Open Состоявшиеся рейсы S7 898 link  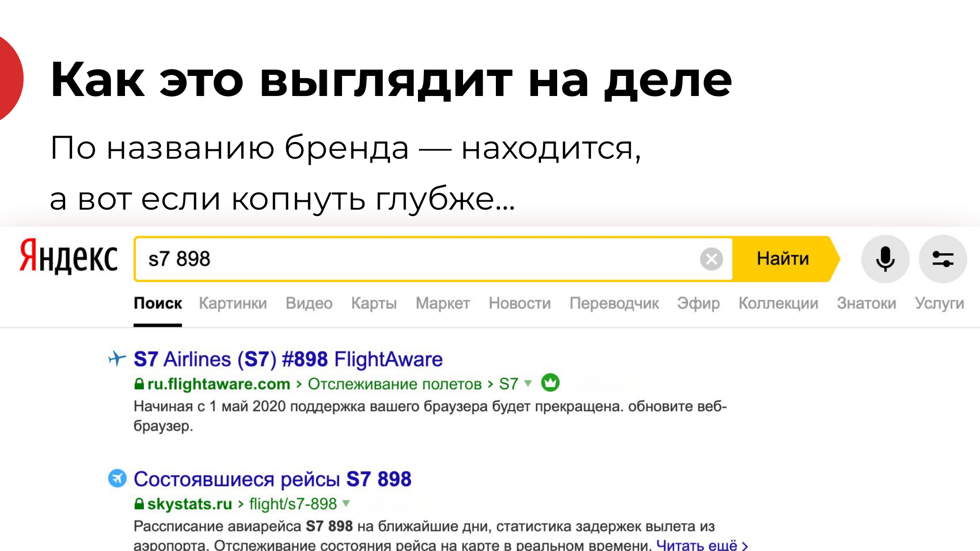[272, 479]
